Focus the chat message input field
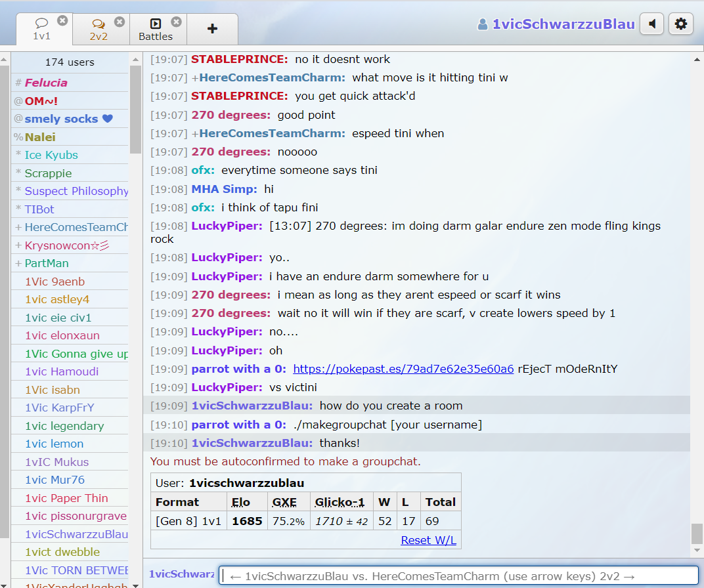 click(459, 576)
